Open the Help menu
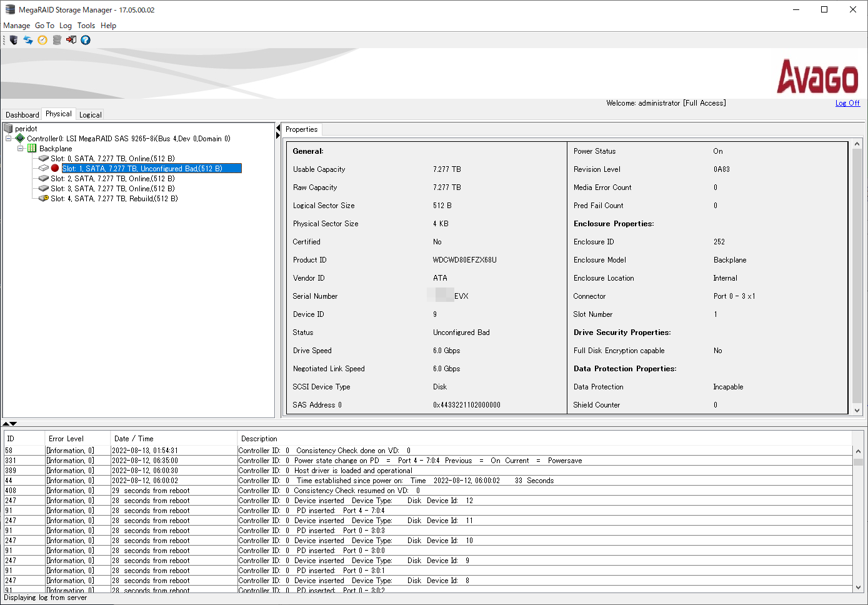 tap(109, 26)
